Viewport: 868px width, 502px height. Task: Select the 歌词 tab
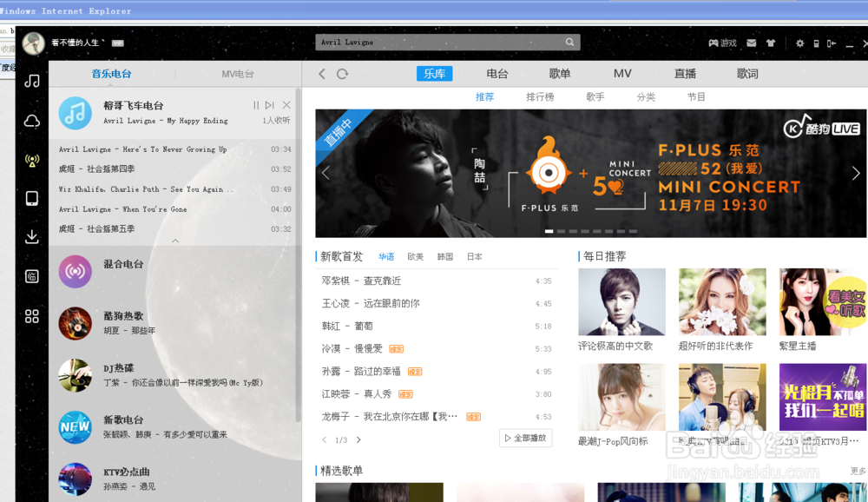click(747, 74)
